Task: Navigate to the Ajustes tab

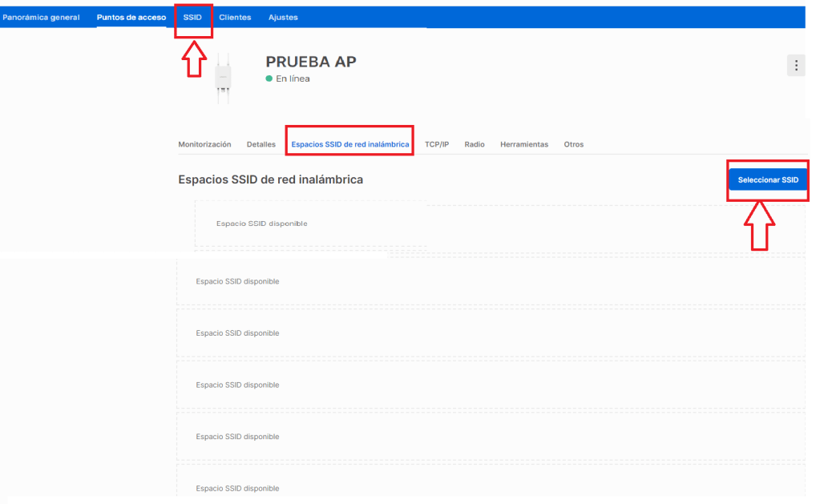Action: click(x=283, y=18)
